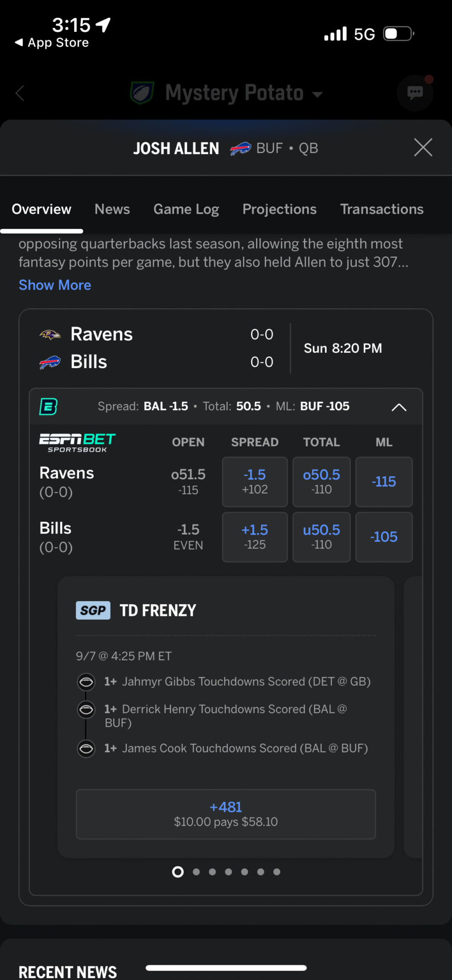Collapse the betting odds panel chevron
This screenshot has height=980, width=452.
tap(399, 407)
